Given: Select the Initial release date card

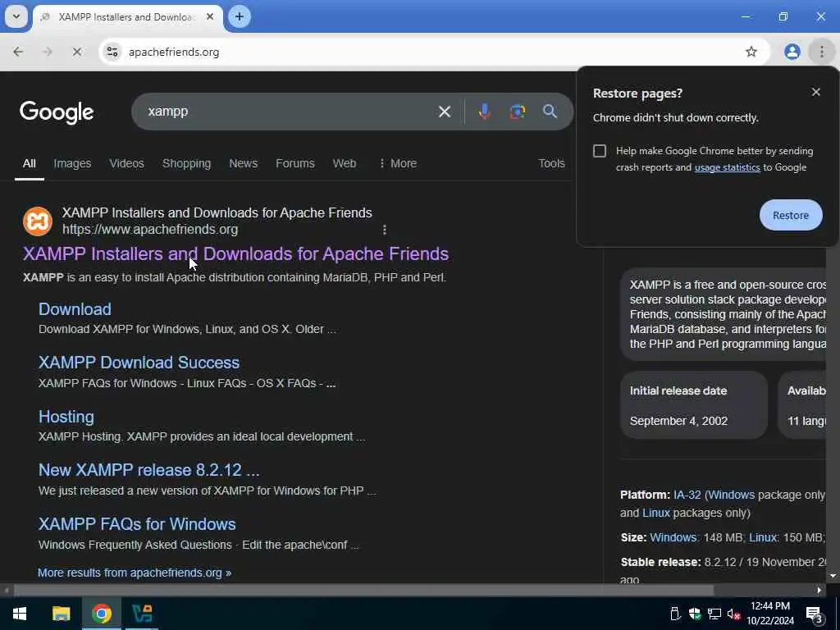Looking at the screenshot, I should pos(694,405).
